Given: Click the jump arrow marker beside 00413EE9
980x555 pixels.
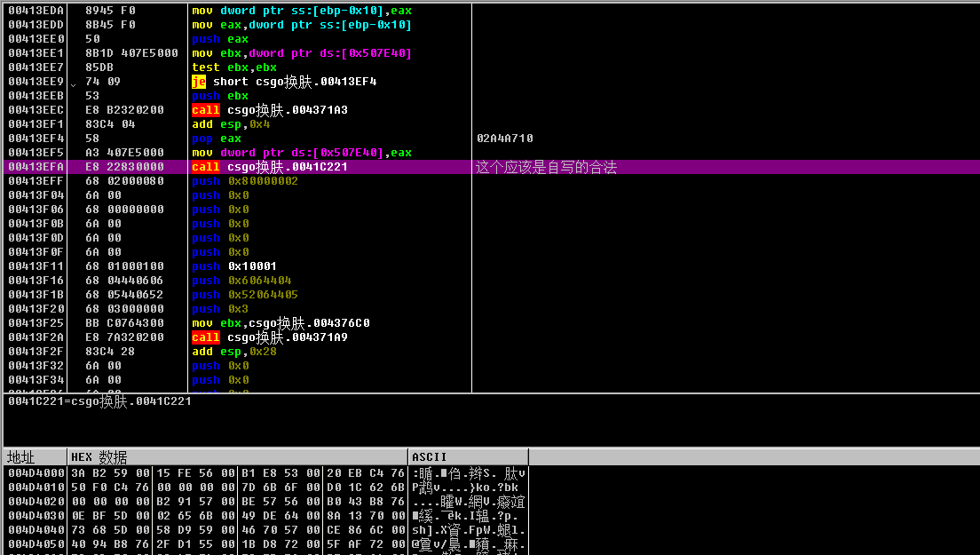Looking at the screenshot, I should coord(73,84).
